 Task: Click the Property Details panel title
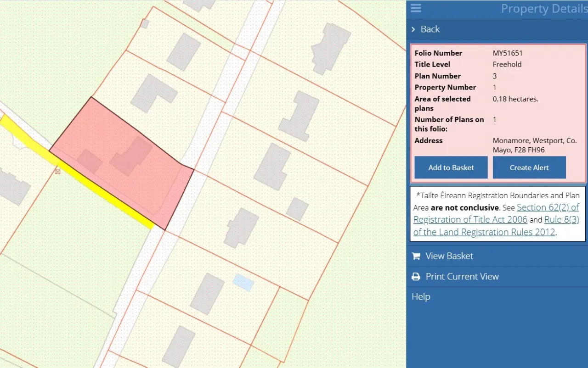pos(543,9)
